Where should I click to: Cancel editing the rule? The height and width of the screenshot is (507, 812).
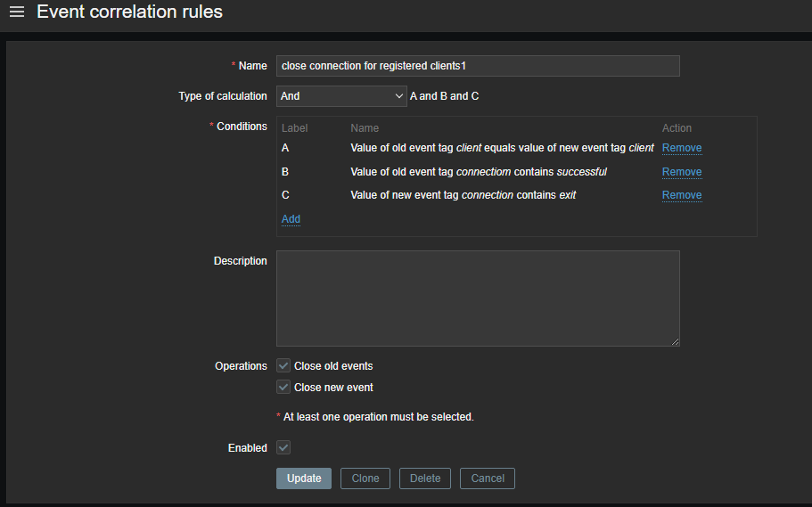click(x=488, y=478)
